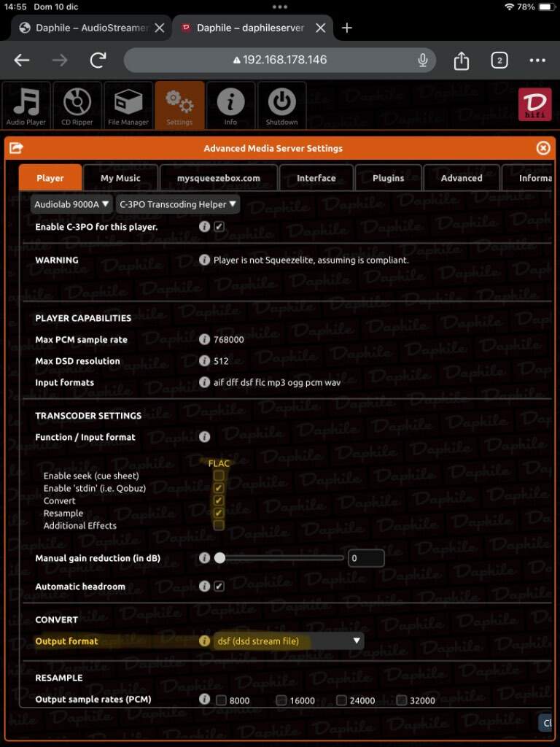
Task: Open the Settings gear section
Action: pyautogui.click(x=179, y=105)
